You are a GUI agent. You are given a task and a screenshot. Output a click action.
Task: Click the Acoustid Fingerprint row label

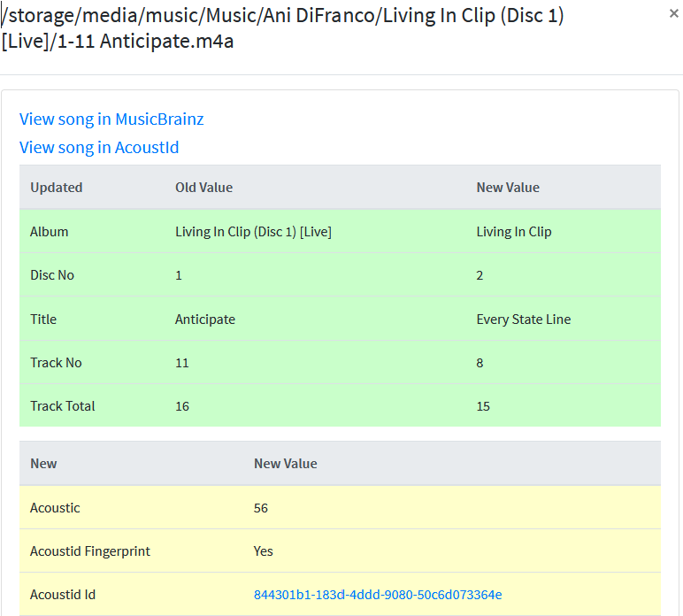click(90, 551)
